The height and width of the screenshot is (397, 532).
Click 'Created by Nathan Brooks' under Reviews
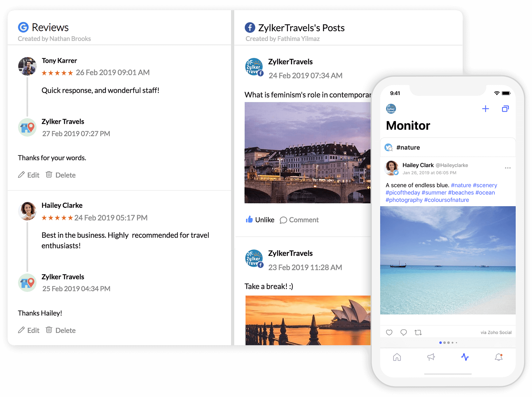(54, 39)
